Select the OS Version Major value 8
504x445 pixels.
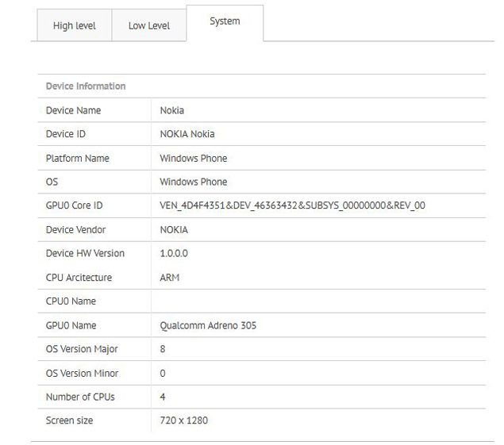(x=163, y=349)
